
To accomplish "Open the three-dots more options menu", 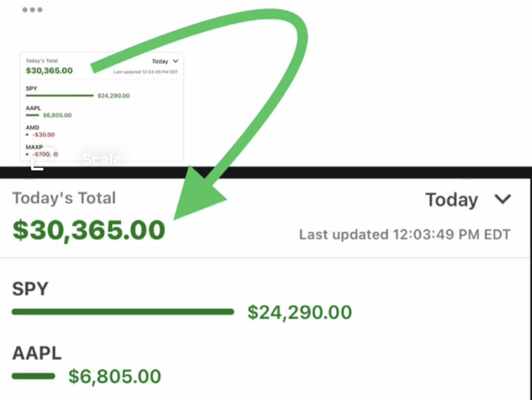I will (x=32, y=10).
